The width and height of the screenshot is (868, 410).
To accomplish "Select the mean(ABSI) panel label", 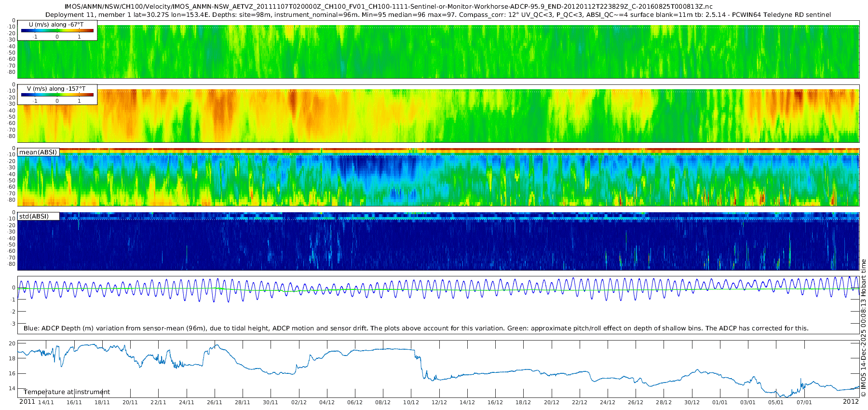I will pos(39,152).
